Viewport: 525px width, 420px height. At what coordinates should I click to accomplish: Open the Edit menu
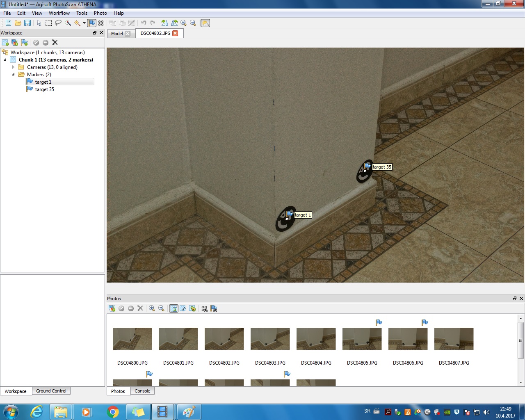(21, 13)
